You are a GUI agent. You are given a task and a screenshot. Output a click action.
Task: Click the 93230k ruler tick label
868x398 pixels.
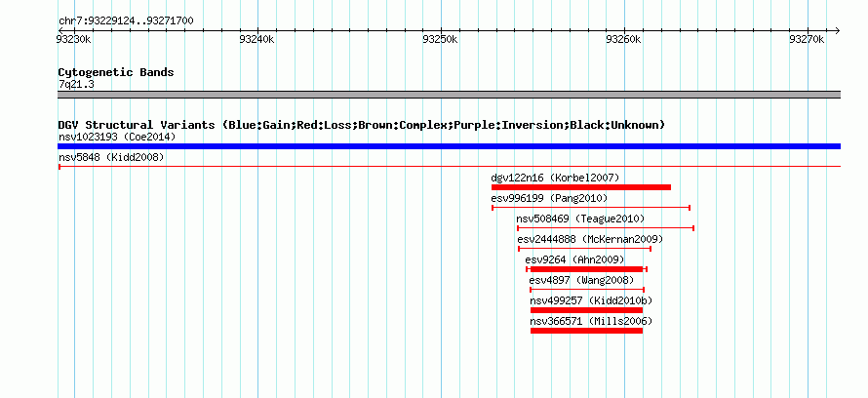tap(73, 39)
